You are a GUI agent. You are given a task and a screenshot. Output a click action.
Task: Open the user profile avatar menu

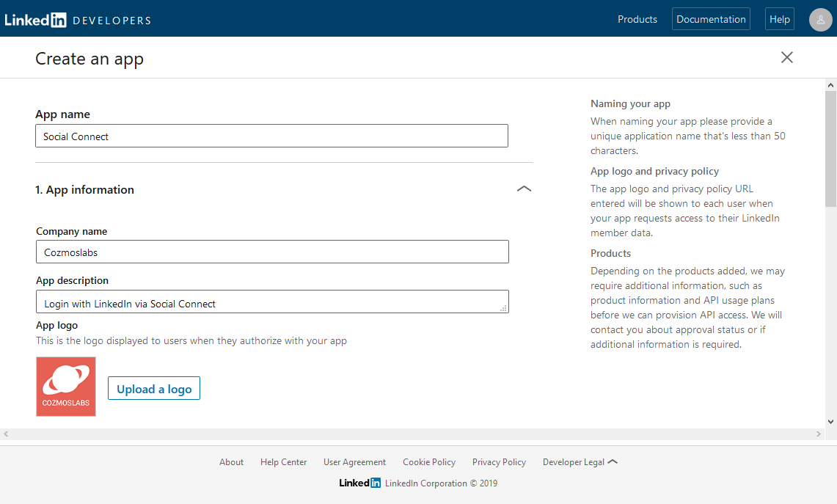[x=820, y=20]
